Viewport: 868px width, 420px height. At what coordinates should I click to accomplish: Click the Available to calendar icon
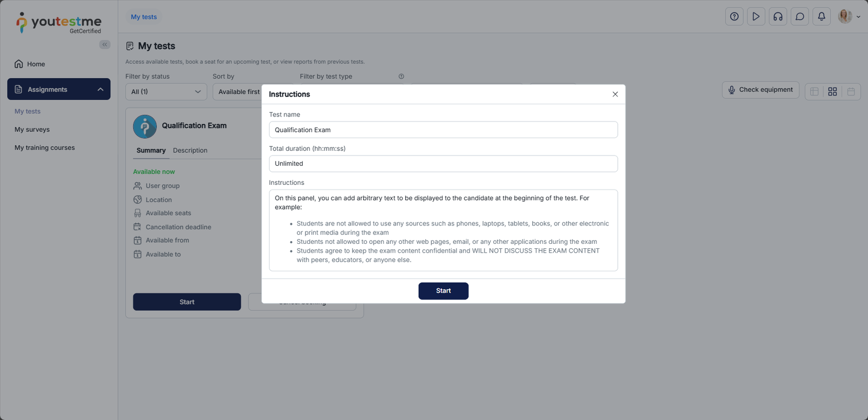click(x=138, y=254)
